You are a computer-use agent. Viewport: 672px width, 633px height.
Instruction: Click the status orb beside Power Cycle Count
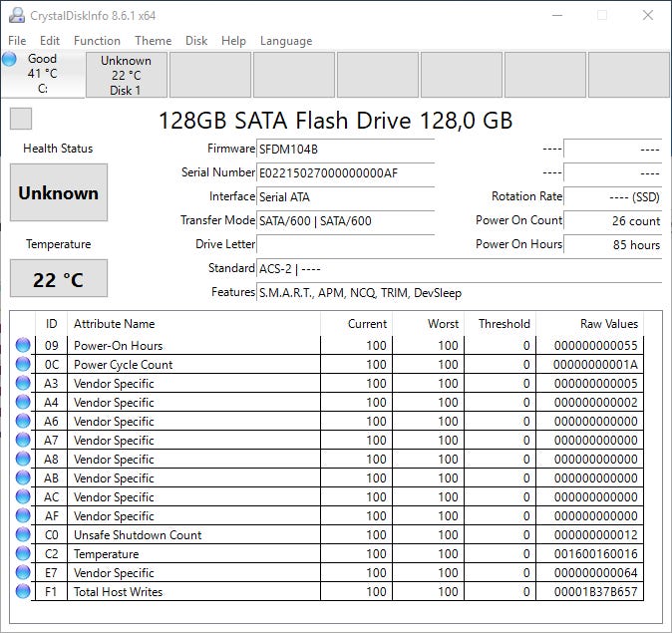pyautogui.click(x=23, y=365)
